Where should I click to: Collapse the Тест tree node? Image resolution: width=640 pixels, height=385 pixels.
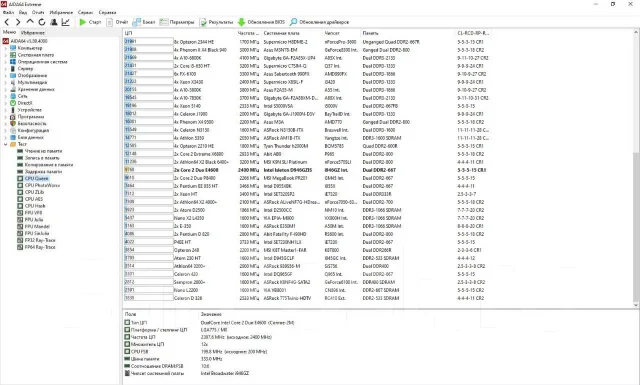pos(6,144)
